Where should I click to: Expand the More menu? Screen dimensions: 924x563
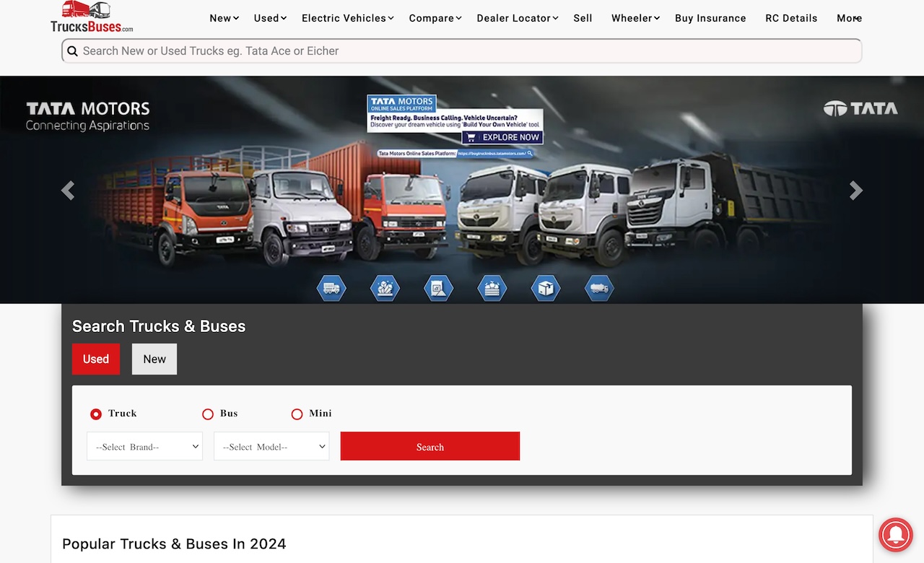849,18
